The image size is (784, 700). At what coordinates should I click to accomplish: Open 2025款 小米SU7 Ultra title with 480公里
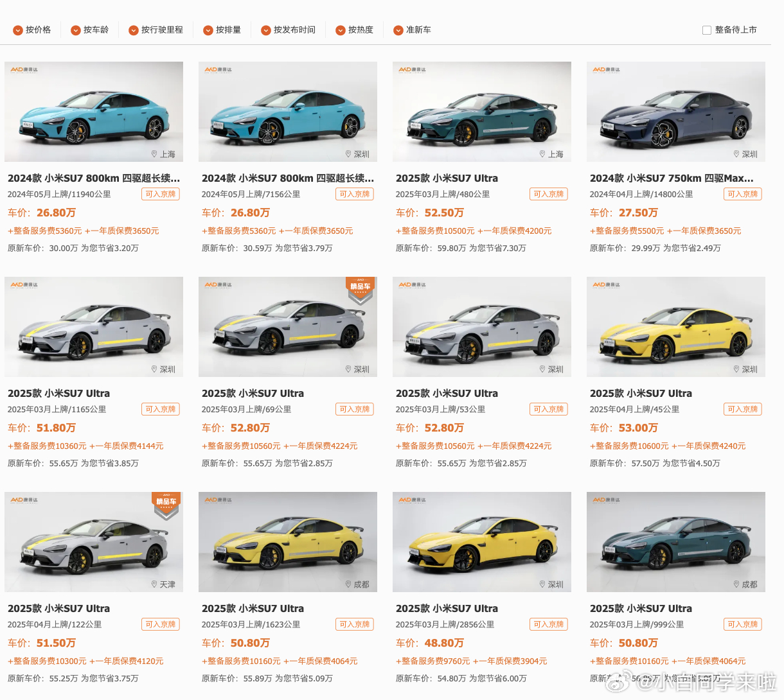tap(447, 179)
